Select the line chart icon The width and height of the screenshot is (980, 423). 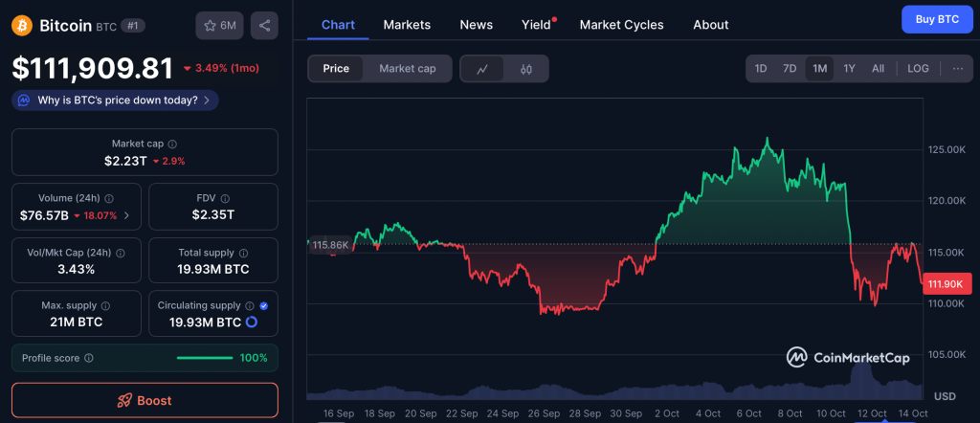[483, 69]
